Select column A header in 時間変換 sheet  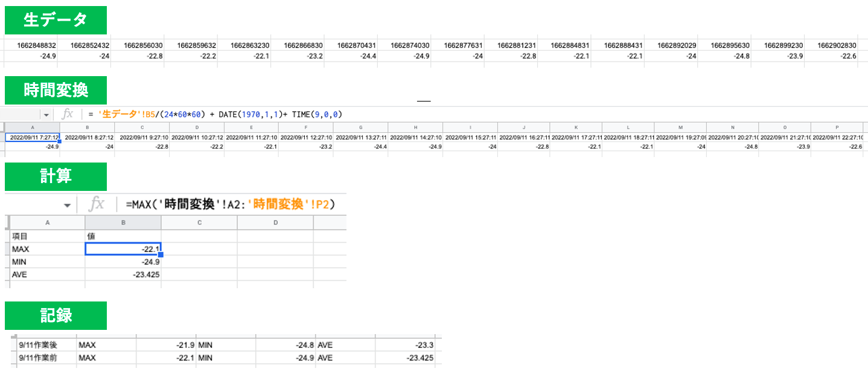(32, 127)
